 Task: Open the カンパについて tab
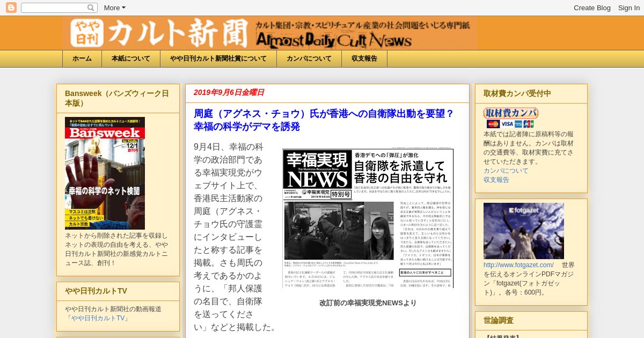point(309,58)
